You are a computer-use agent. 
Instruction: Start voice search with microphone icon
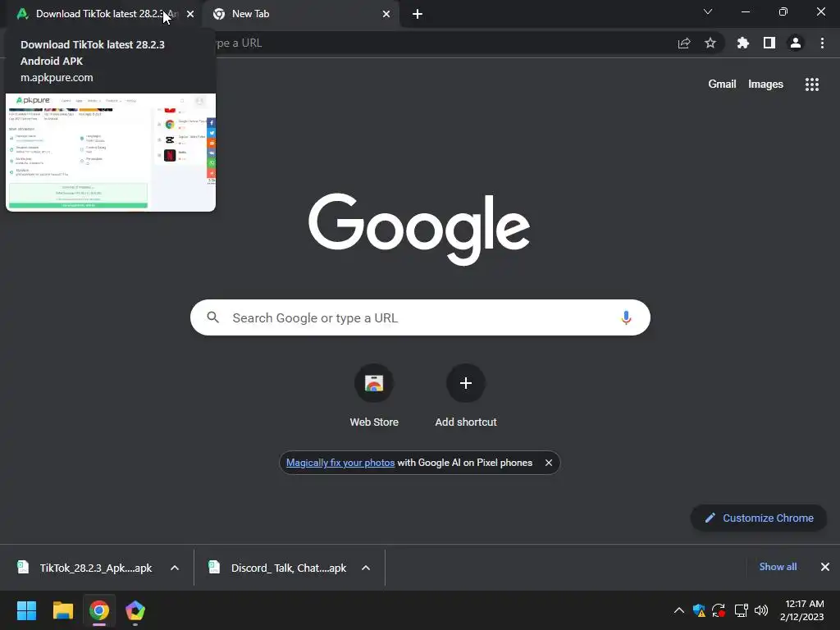point(626,317)
